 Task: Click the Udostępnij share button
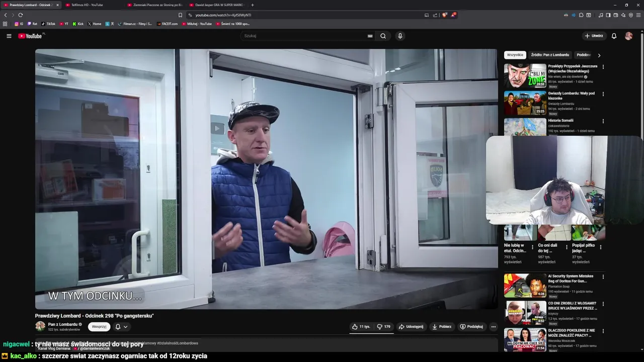(x=411, y=327)
